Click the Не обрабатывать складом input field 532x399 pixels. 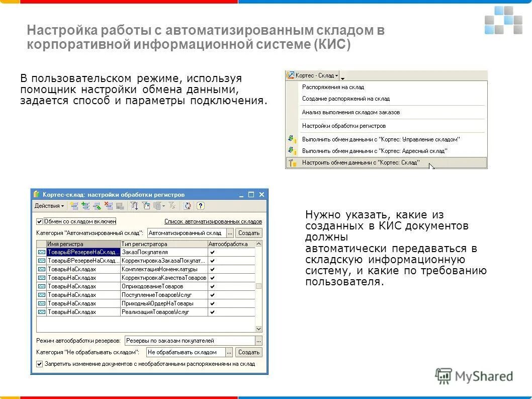[x=186, y=353]
